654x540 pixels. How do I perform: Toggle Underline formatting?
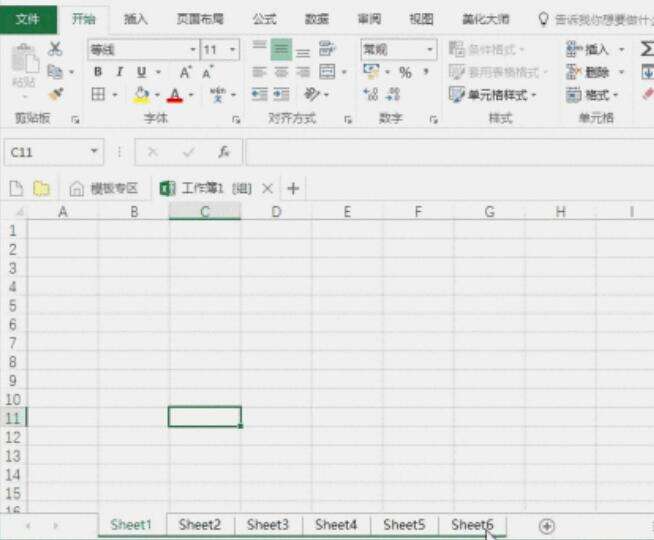(x=141, y=72)
